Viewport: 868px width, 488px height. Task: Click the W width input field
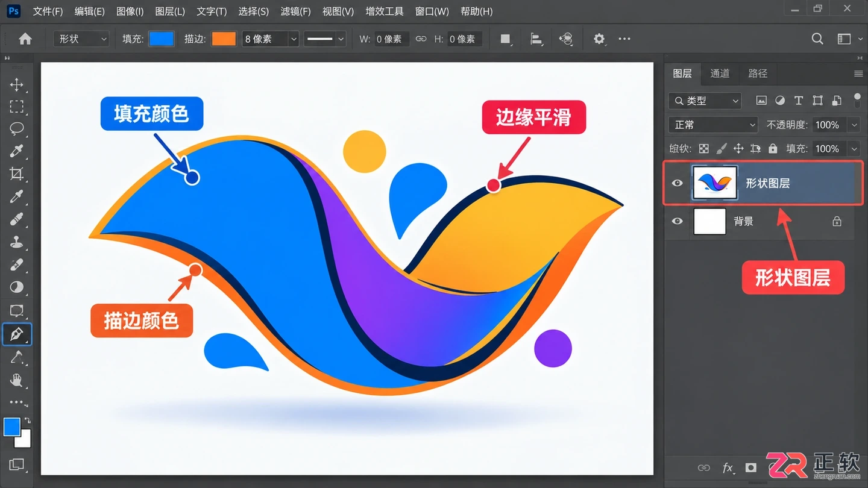tap(392, 39)
